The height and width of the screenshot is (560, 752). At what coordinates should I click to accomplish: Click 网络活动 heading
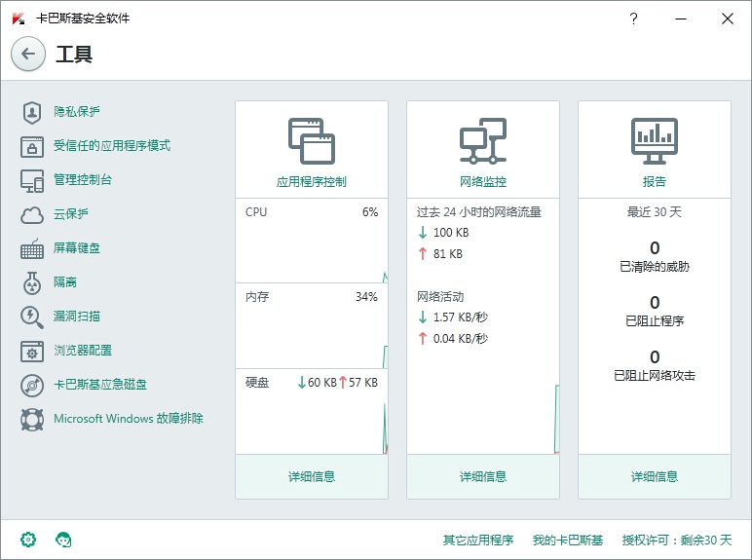click(x=439, y=297)
